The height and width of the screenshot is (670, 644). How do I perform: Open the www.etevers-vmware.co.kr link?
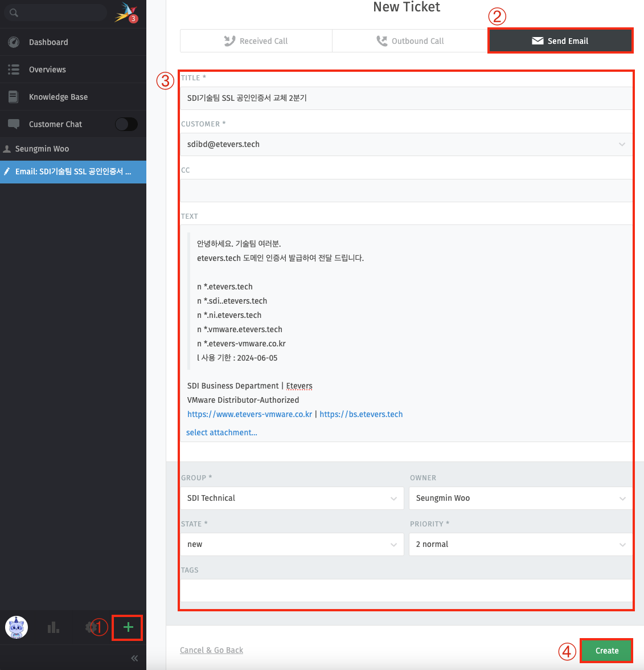(x=250, y=414)
